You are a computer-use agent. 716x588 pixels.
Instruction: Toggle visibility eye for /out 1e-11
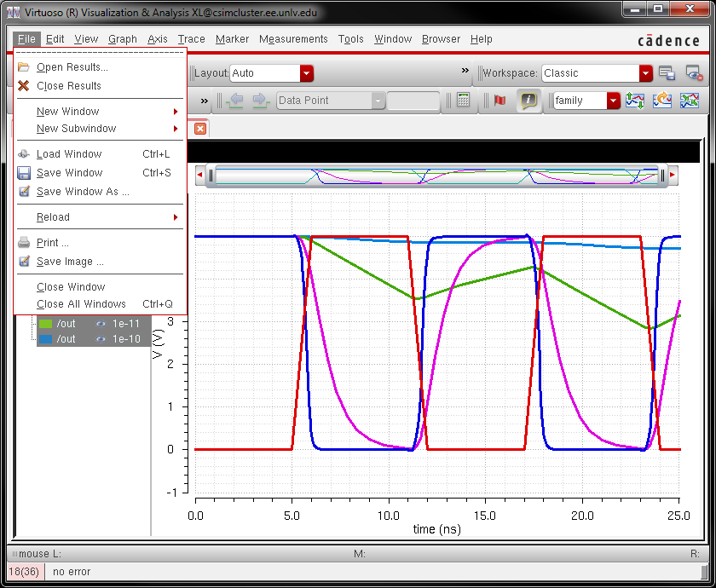[x=101, y=324]
